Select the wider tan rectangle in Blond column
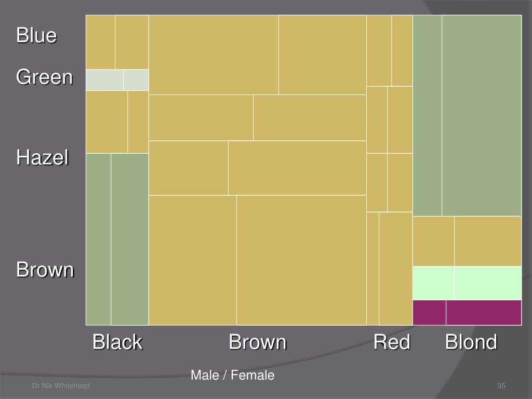 click(488, 241)
